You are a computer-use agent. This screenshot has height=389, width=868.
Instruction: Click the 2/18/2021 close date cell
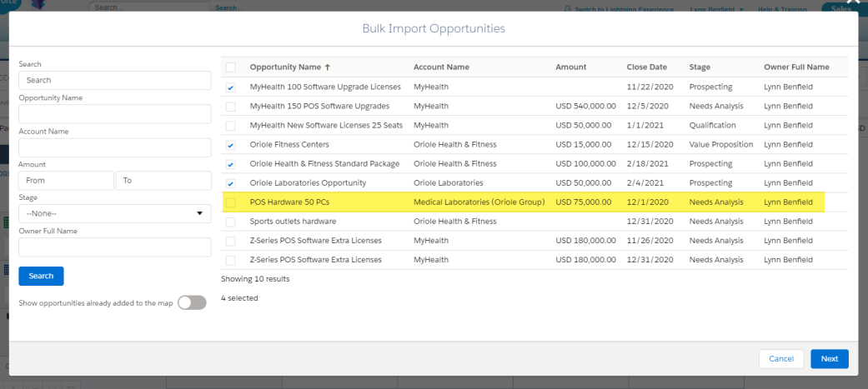click(x=647, y=164)
